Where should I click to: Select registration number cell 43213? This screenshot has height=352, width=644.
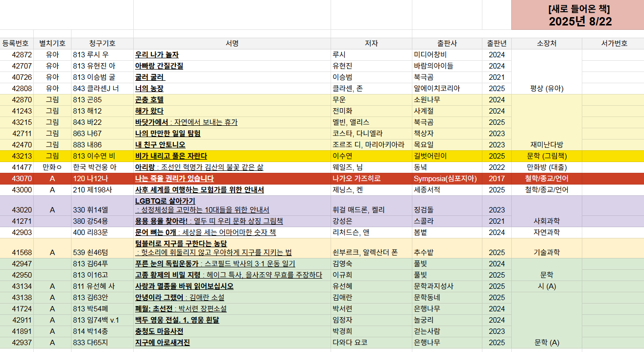coord(17,156)
